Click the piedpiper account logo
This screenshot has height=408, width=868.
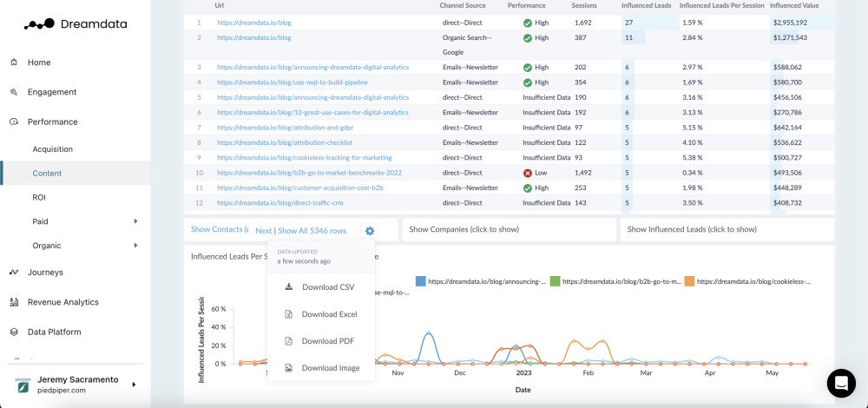point(23,385)
